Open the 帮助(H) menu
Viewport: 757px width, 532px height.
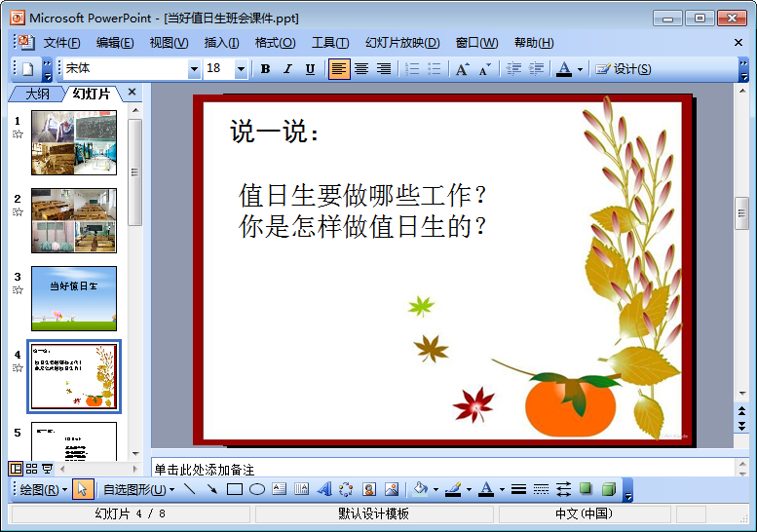534,43
